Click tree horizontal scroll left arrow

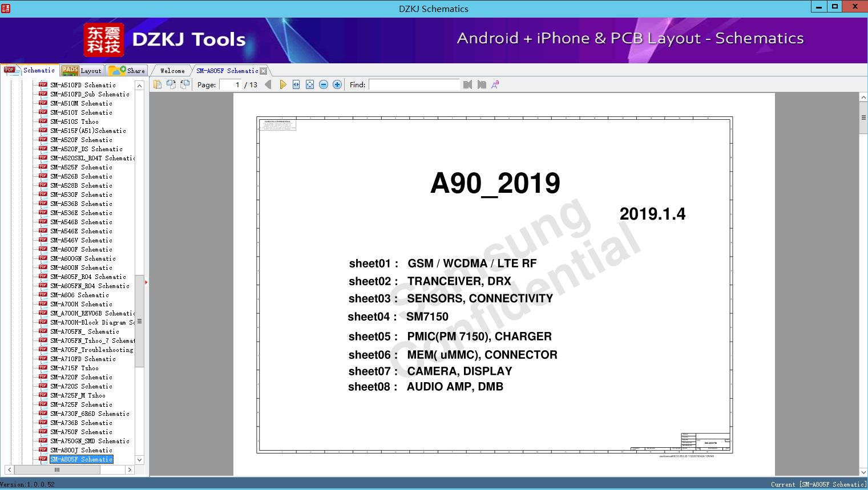point(9,469)
